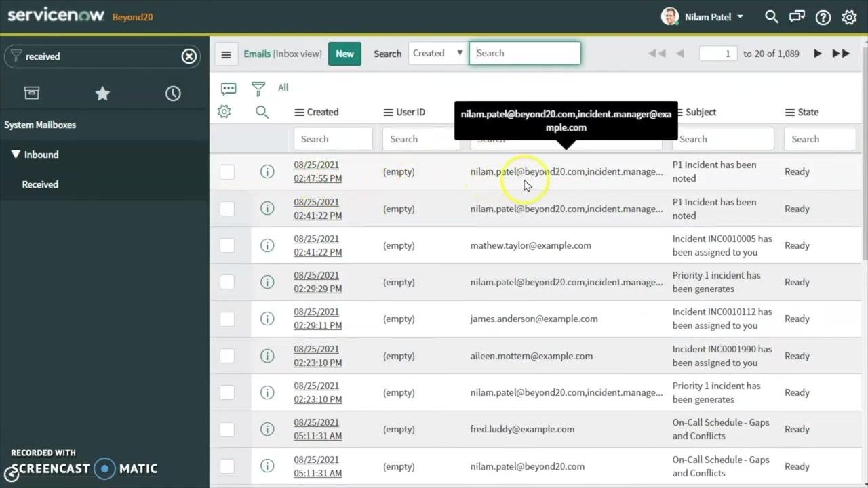The height and width of the screenshot is (488, 868).
Task: Open the Created search field dropdown
Action: (x=437, y=54)
